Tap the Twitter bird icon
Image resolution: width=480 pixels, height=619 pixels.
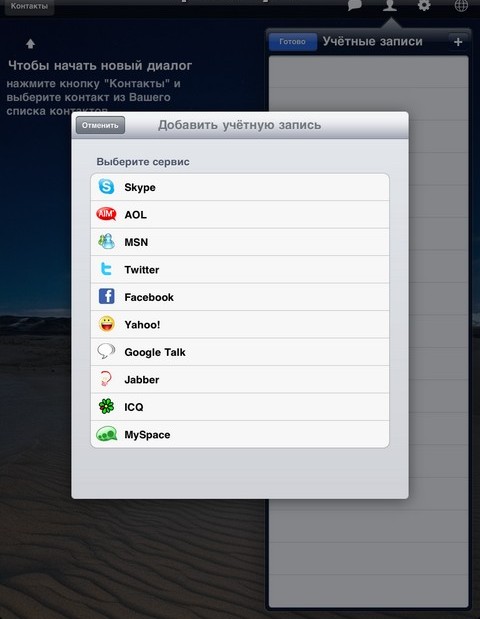(x=106, y=269)
